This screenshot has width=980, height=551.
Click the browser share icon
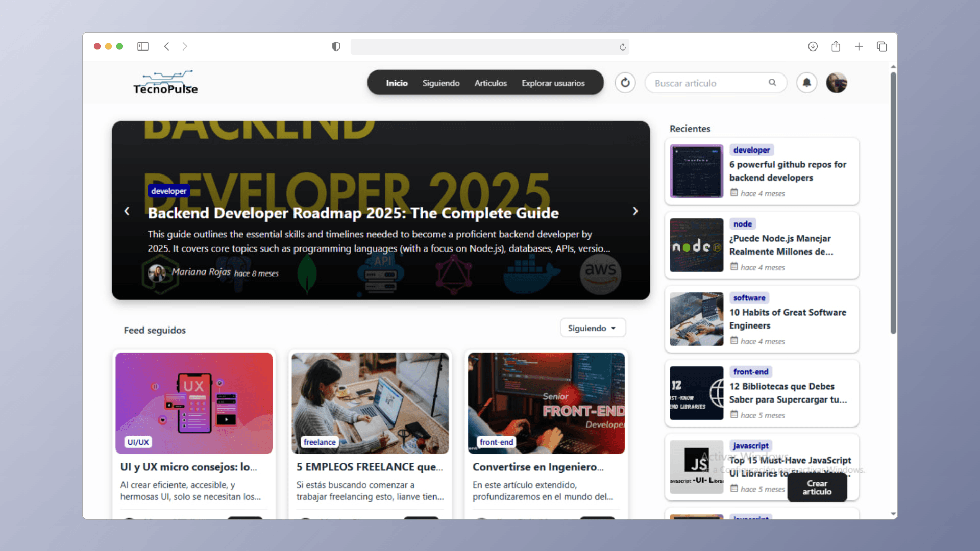836,46
